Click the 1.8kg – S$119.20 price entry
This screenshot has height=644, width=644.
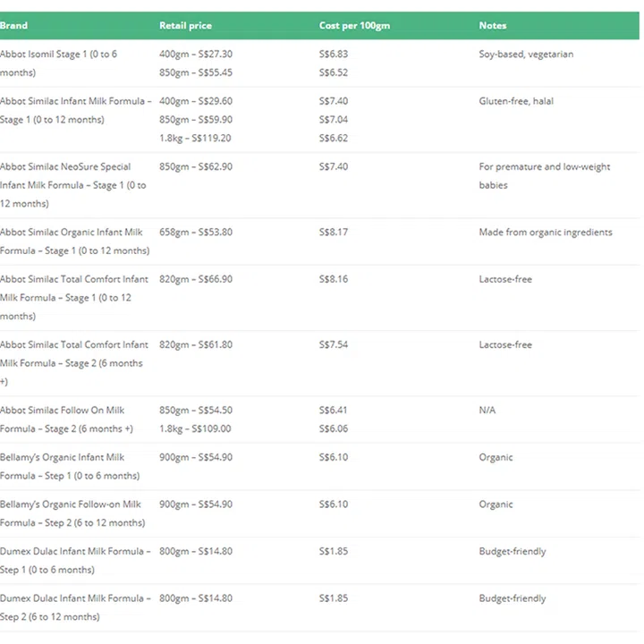pos(195,139)
